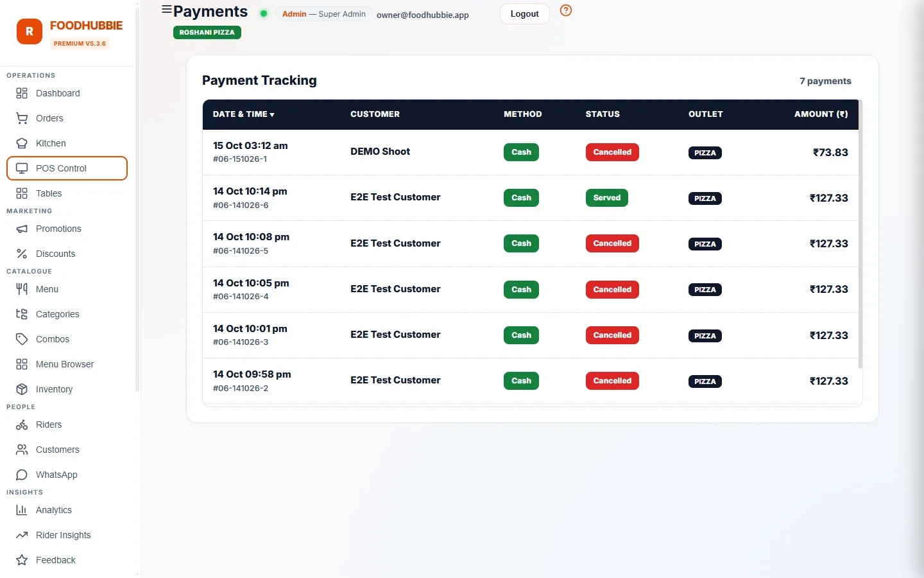Click the Feedback star icon
This screenshot has height=578, width=924.
[x=22, y=560]
